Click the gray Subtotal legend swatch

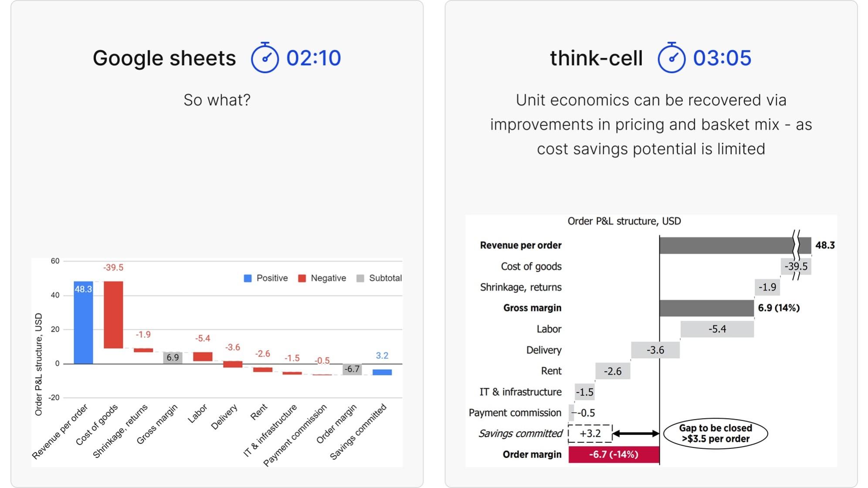point(360,278)
